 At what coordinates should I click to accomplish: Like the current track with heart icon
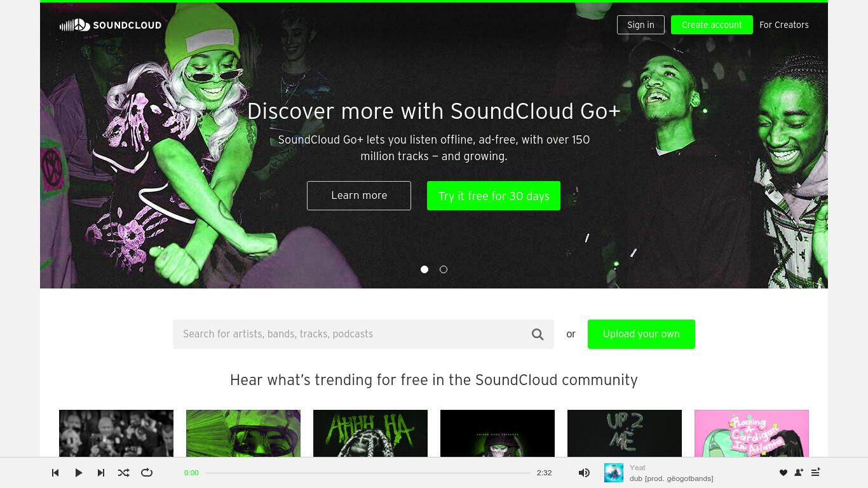[783, 473]
